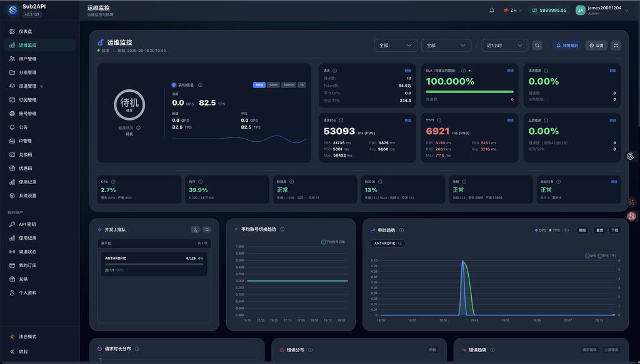Click the Sub2API logo
The height and width of the screenshot is (364, 640).
coord(12,10)
